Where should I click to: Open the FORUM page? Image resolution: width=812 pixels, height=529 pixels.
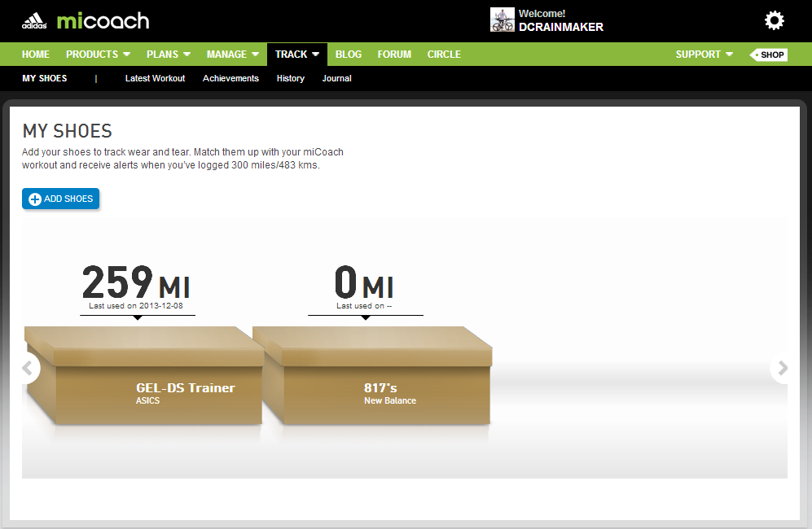point(394,55)
